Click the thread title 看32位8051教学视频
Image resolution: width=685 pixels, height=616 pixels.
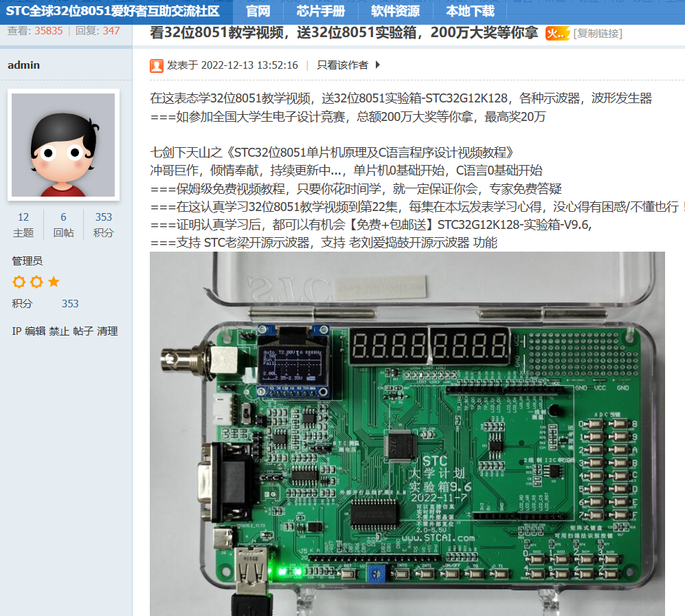coord(344,33)
